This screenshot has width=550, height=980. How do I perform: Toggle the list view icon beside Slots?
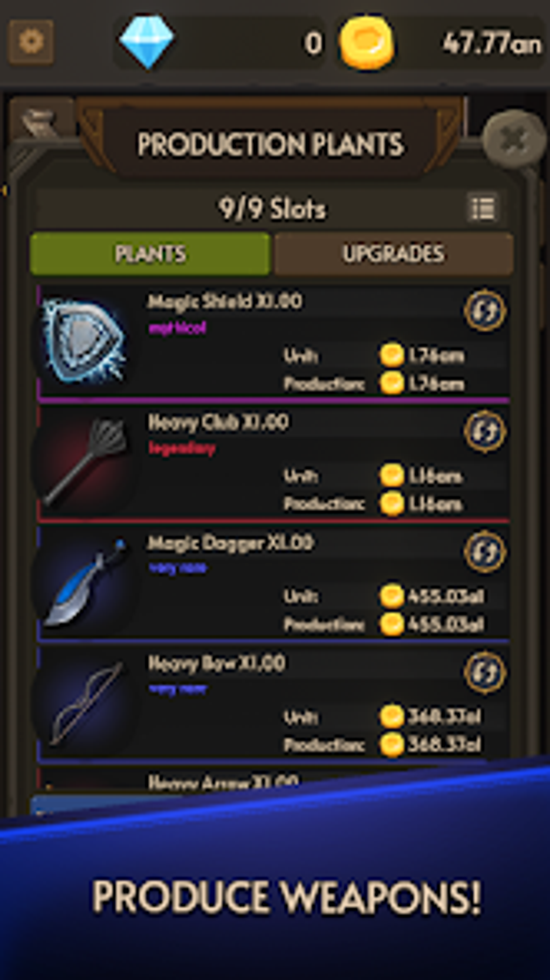tap(483, 208)
